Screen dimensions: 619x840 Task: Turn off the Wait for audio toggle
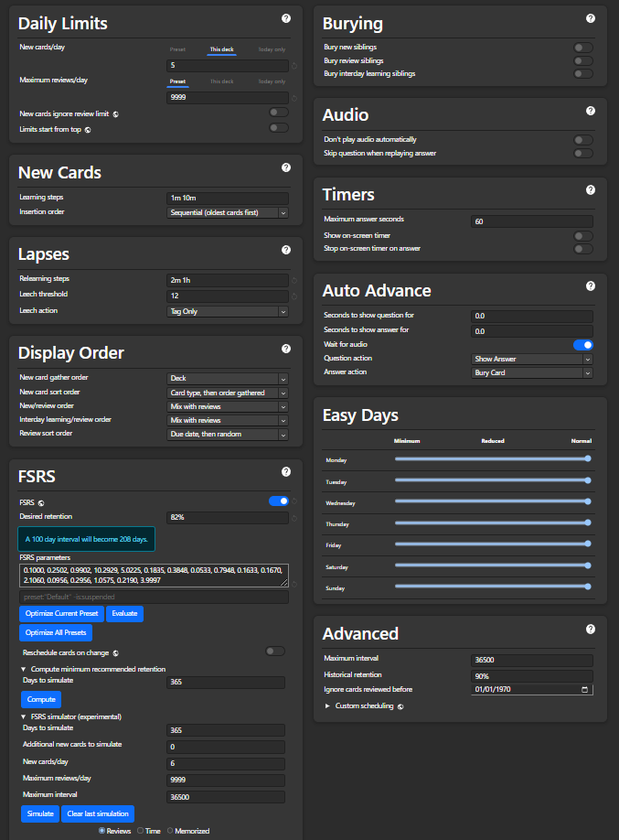(x=582, y=345)
